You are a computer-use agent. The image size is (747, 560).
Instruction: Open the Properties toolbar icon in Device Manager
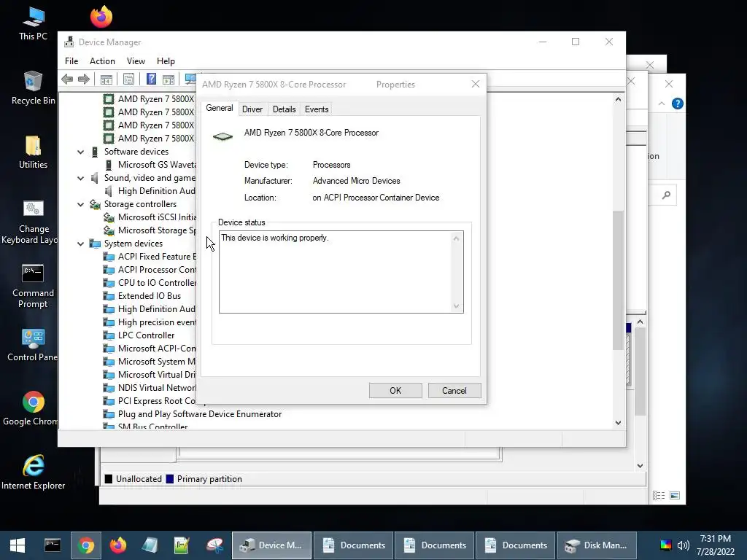point(128,79)
